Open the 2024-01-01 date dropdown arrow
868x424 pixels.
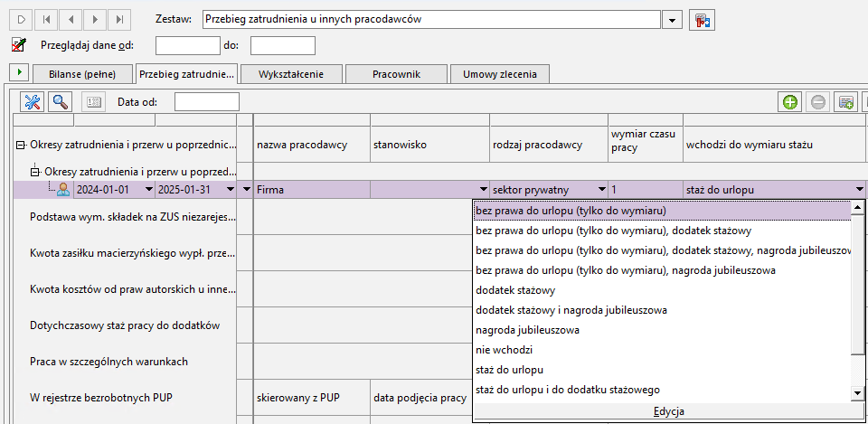point(148,190)
